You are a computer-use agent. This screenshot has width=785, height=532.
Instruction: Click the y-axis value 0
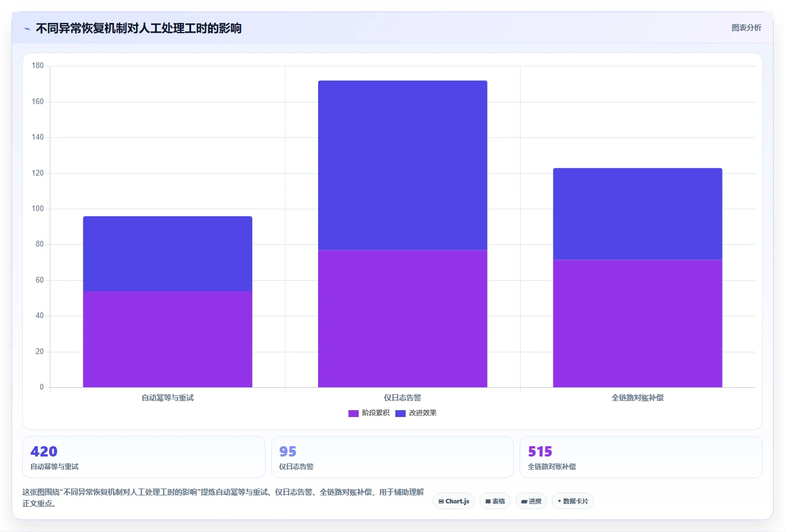(x=42, y=387)
